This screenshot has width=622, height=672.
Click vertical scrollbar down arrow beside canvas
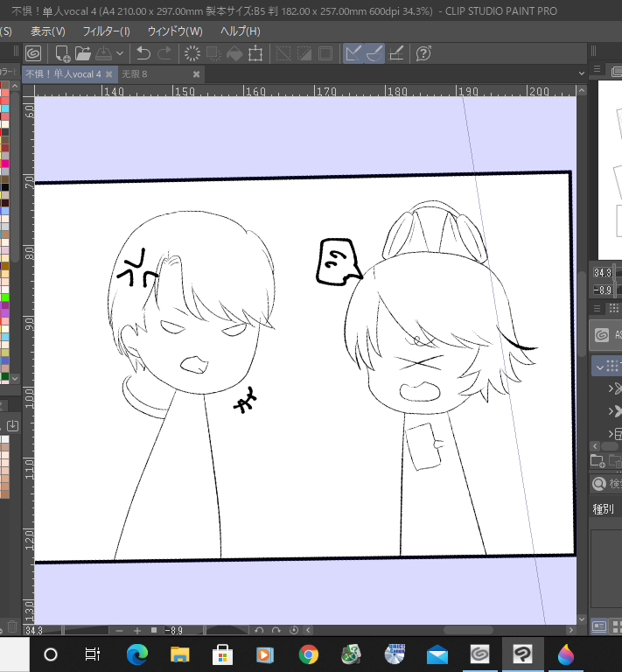coord(581,619)
